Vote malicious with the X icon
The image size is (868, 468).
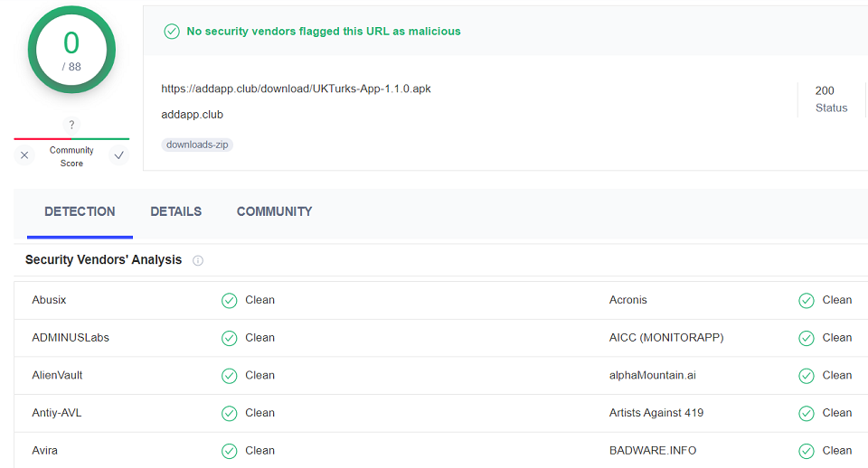click(24, 155)
